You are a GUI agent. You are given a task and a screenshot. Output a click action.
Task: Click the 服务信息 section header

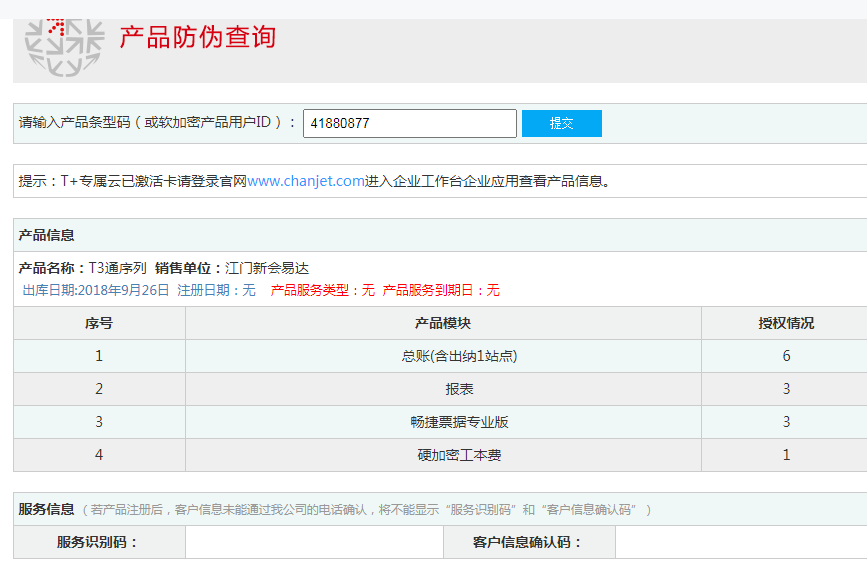point(46,509)
